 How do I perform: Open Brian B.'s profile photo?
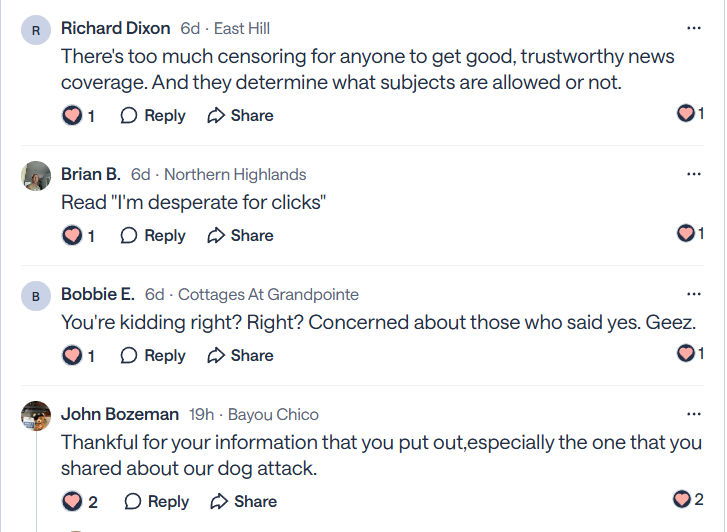click(36, 176)
